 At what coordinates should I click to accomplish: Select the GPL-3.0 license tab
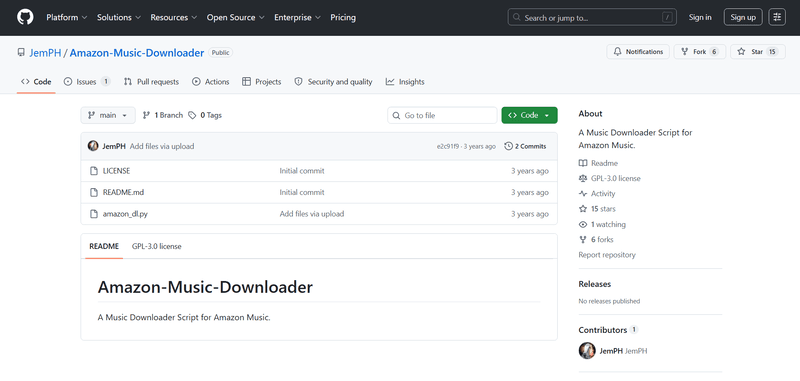[157, 246]
